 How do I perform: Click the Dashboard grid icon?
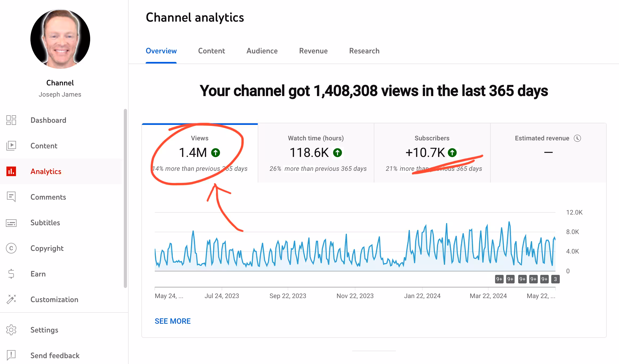pos(11,120)
